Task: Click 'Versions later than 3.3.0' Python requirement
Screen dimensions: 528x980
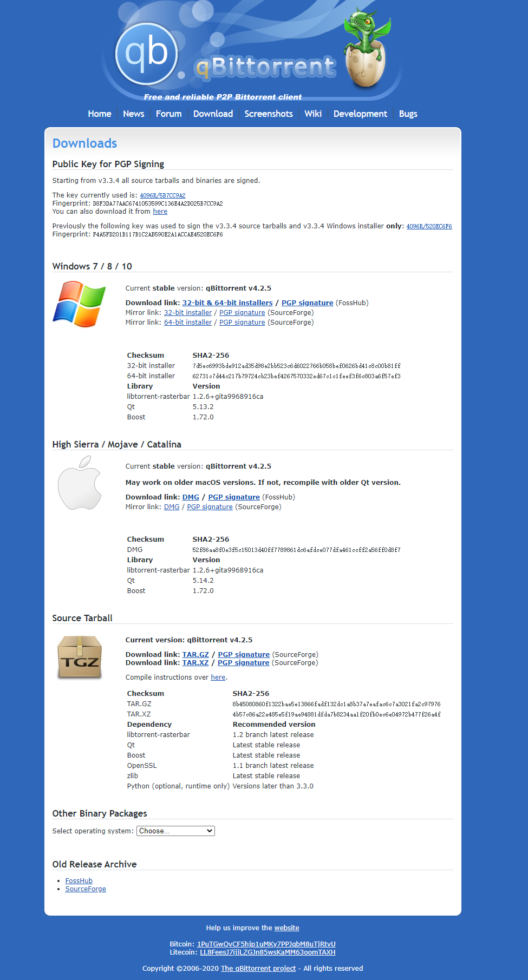Action: tap(273, 786)
